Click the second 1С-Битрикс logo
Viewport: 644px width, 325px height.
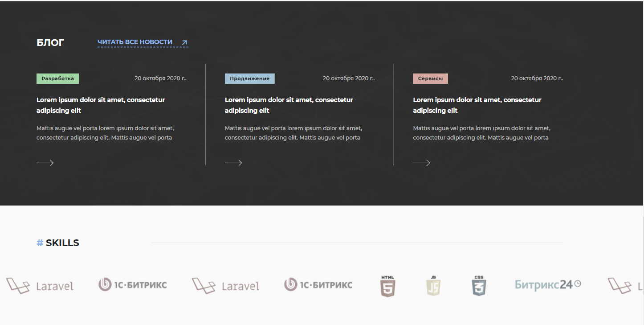coord(318,284)
